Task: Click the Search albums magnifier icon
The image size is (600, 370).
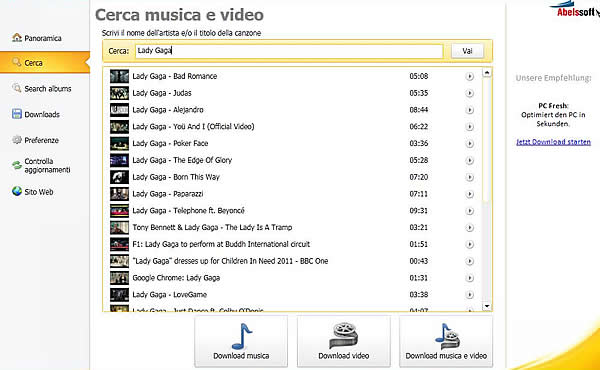Action: [x=16, y=88]
